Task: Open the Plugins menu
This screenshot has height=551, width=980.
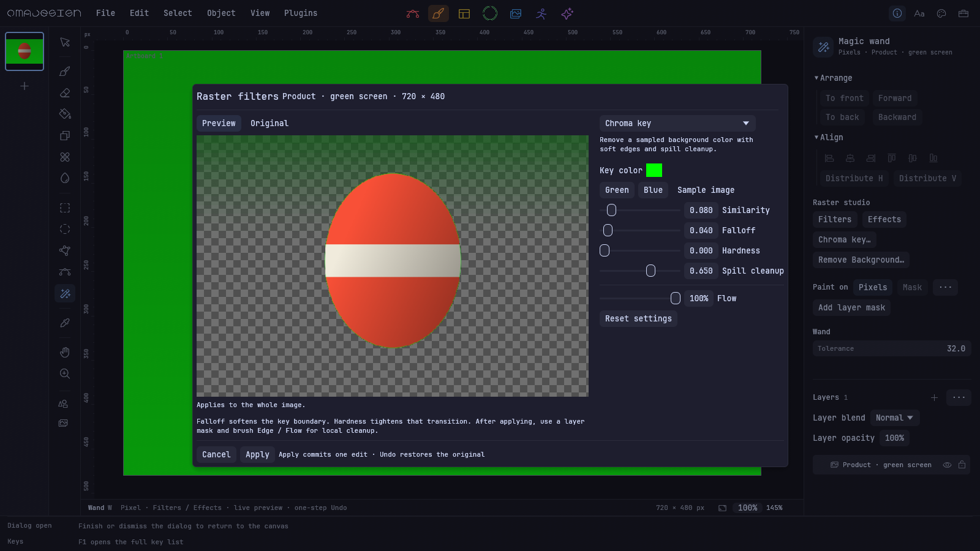Action: point(301,13)
